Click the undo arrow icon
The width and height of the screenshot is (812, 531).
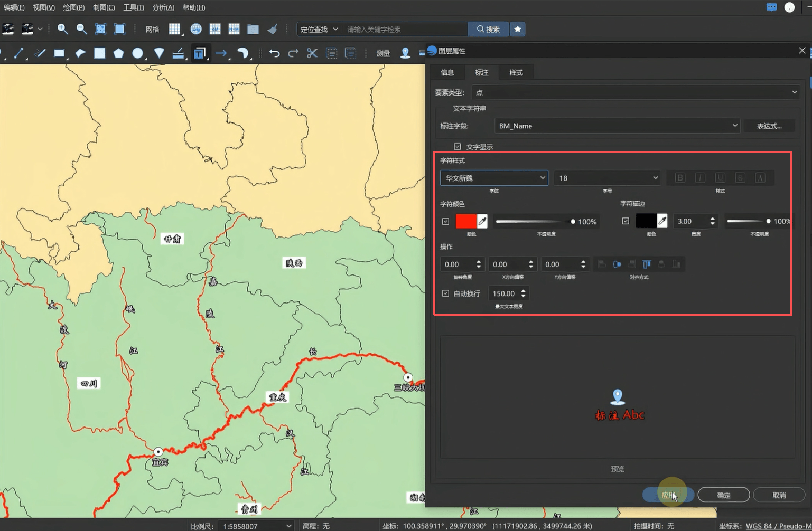pos(274,53)
